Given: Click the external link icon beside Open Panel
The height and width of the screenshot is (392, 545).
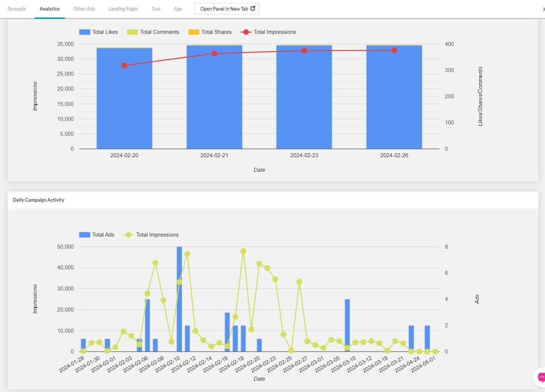Looking at the screenshot, I should point(253,8).
